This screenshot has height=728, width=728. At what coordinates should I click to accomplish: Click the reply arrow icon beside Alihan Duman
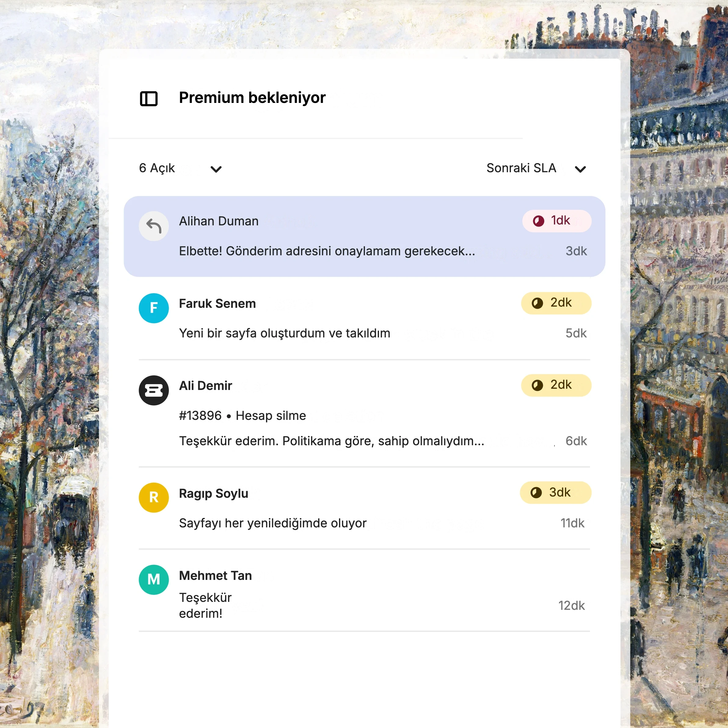click(154, 226)
